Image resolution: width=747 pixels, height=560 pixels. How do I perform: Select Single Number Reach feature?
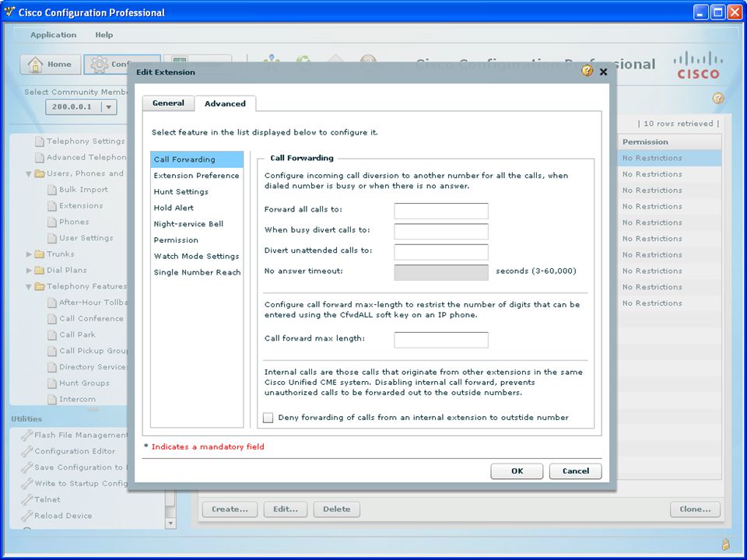click(x=197, y=273)
